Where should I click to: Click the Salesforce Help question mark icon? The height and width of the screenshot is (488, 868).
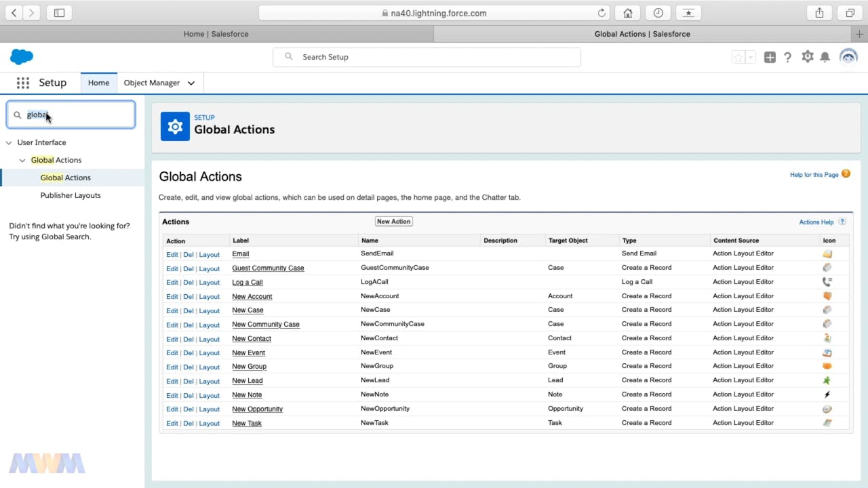tap(787, 58)
